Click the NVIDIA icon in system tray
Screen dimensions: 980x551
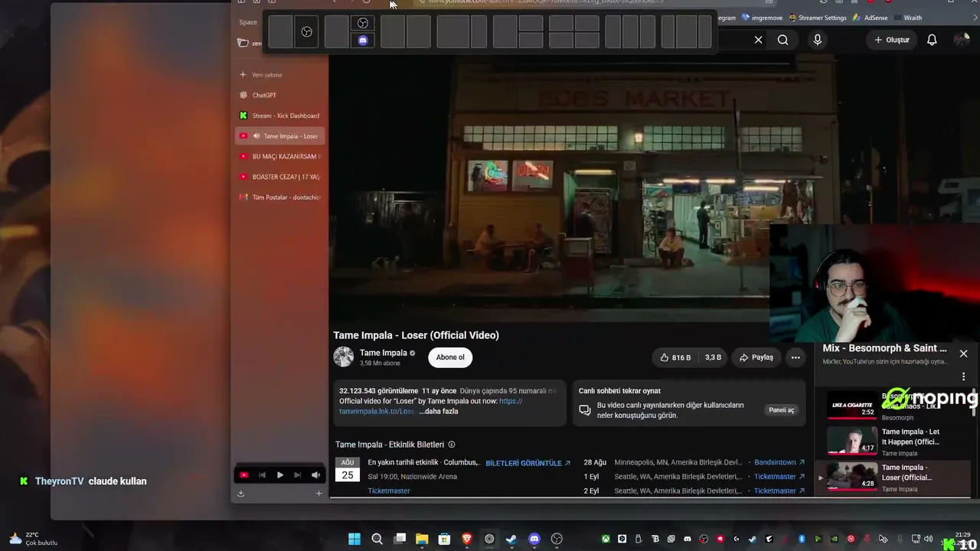[834, 539]
